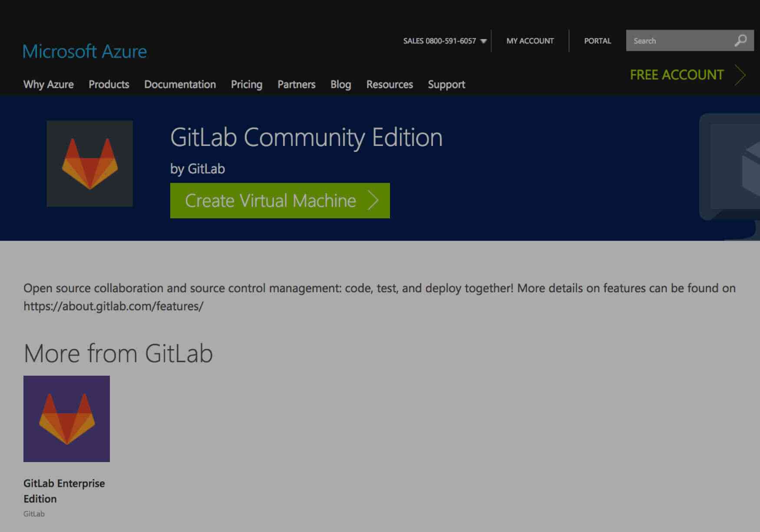Screen dimensions: 760x532
Task: Expand the SALES phone number dropdown
Action: (483, 41)
